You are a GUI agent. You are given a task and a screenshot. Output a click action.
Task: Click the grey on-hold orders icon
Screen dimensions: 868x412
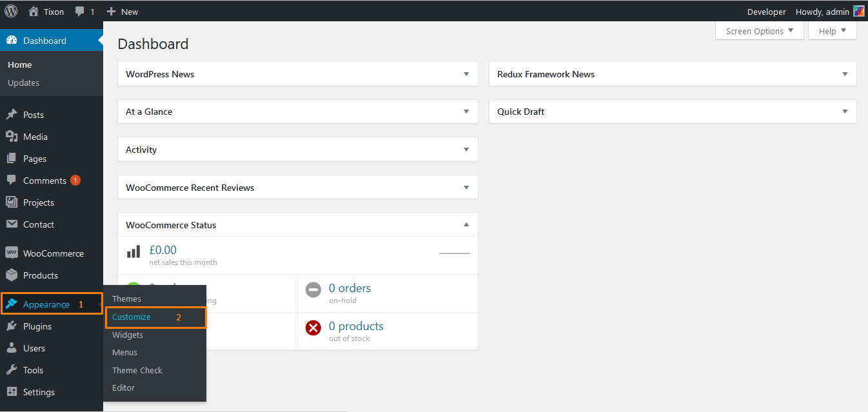(313, 290)
